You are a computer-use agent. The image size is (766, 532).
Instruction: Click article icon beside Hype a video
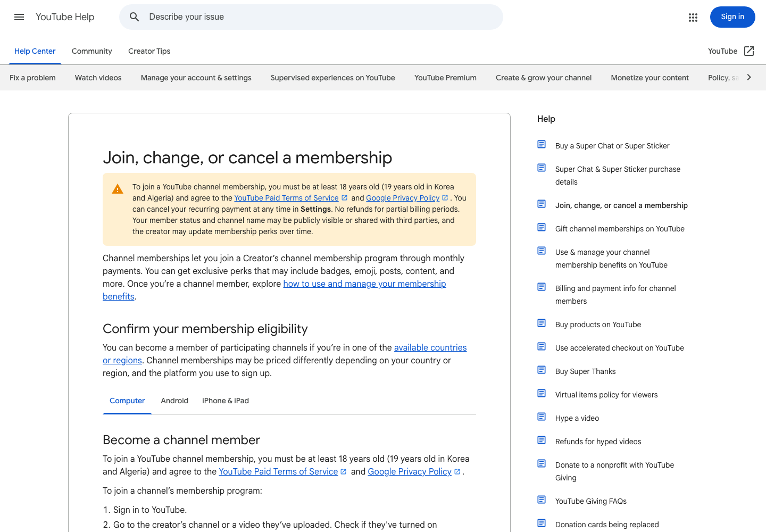(x=542, y=417)
